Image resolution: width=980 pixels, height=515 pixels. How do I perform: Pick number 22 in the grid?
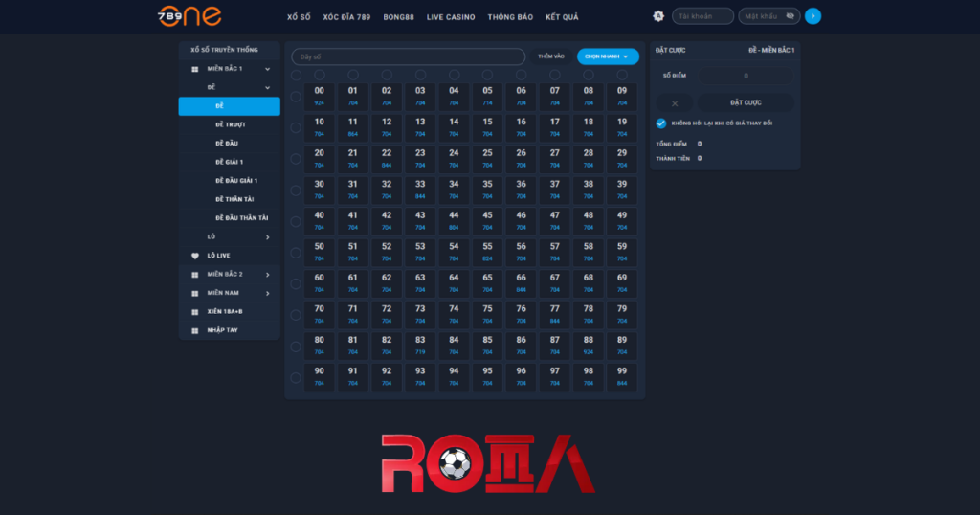pyautogui.click(x=387, y=159)
